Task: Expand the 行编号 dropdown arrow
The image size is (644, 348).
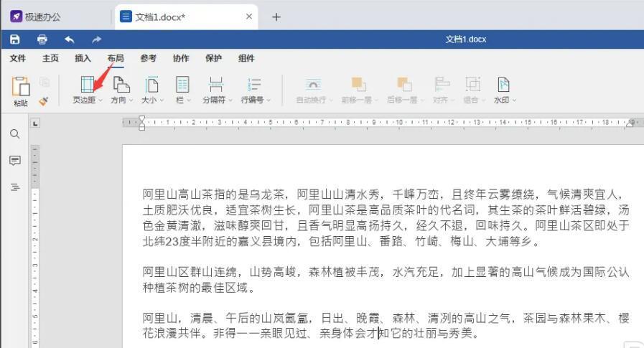Action: pyautogui.click(x=269, y=100)
